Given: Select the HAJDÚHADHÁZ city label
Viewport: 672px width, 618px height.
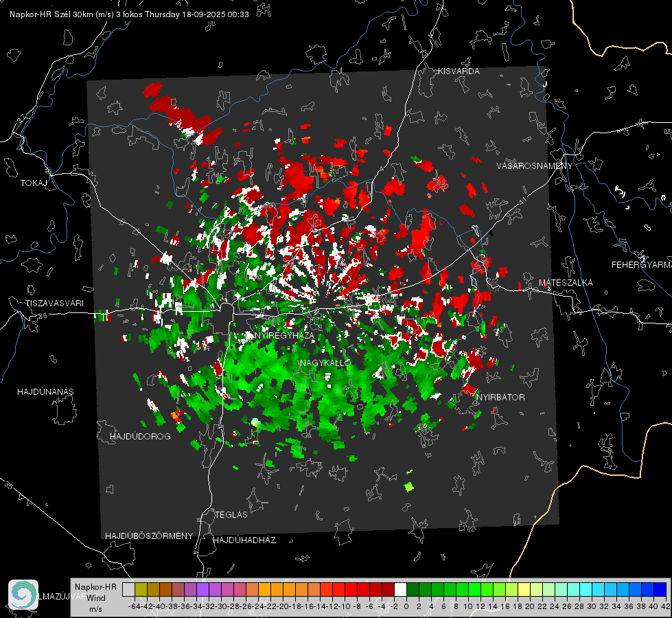Looking at the screenshot, I should coord(244,540).
